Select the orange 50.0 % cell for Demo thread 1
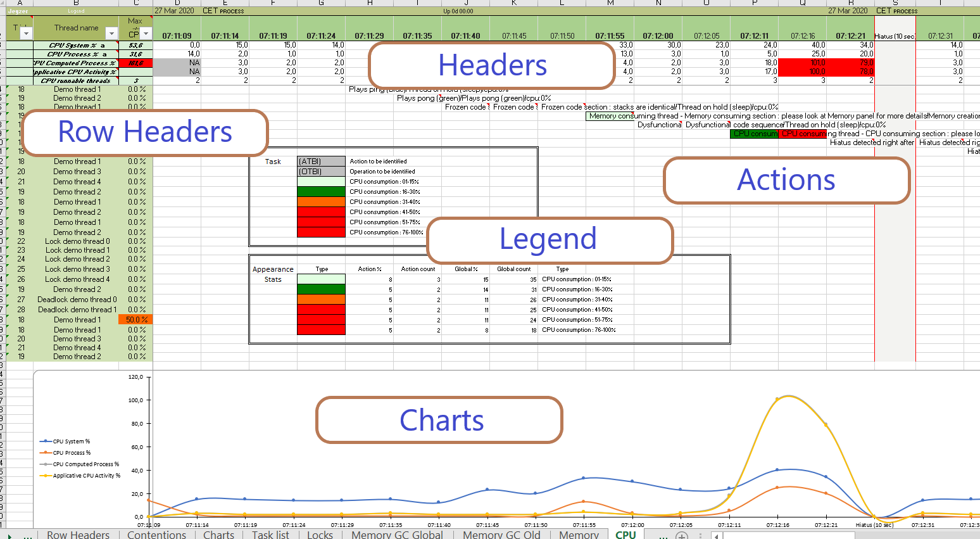The image size is (980, 539). point(135,320)
